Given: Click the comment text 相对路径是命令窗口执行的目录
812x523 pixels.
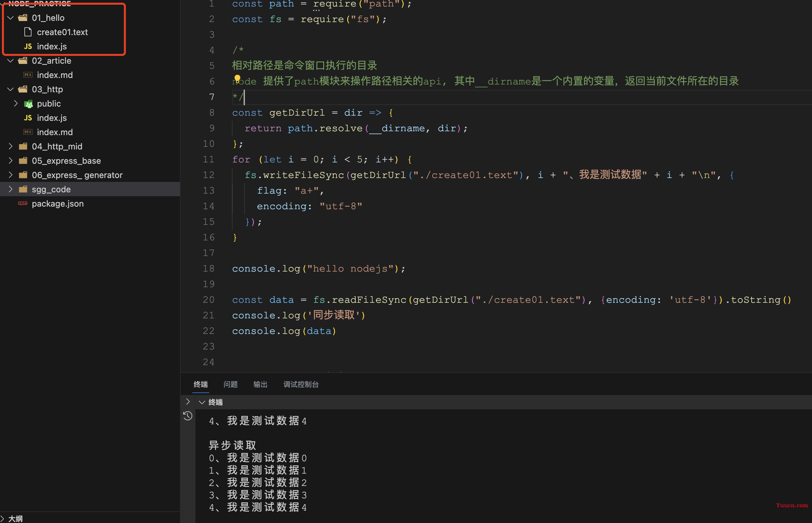Looking at the screenshot, I should tap(305, 65).
